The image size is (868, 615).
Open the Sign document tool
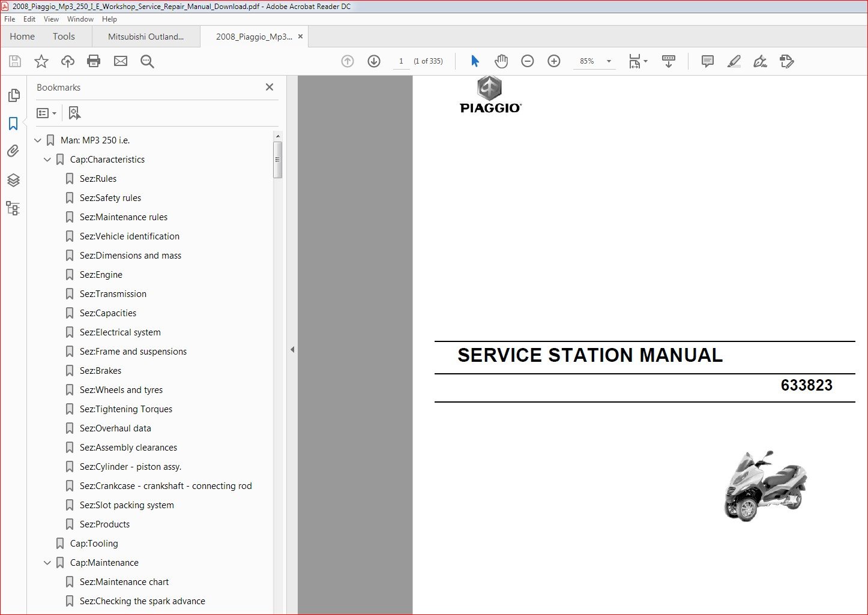click(761, 61)
